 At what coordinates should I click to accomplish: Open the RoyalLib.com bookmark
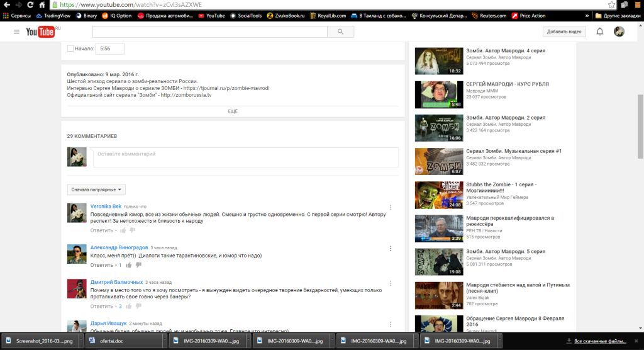328,16
